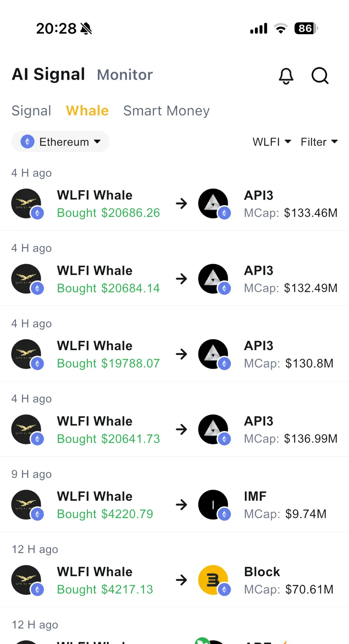Tap the Block token yellow logo

(213, 580)
